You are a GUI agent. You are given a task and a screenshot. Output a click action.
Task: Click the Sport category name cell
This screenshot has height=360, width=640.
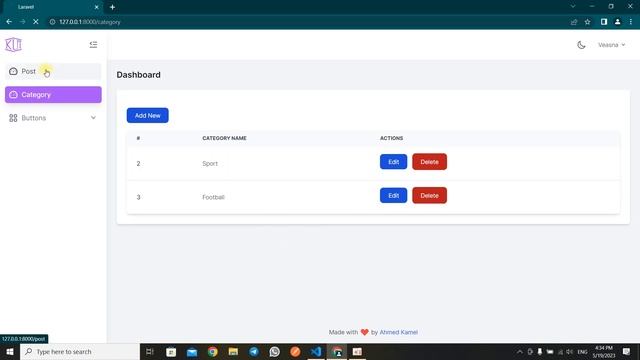click(x=210, y=164)
